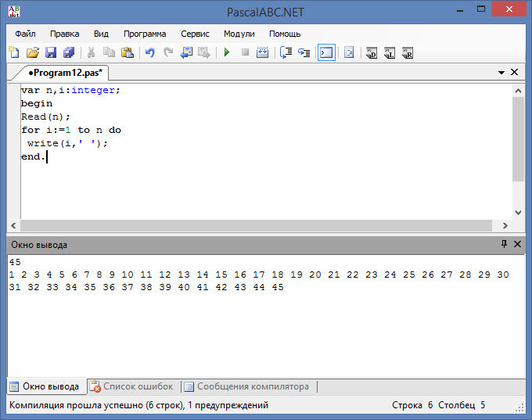Click the compile icon

tap(262, 52)
